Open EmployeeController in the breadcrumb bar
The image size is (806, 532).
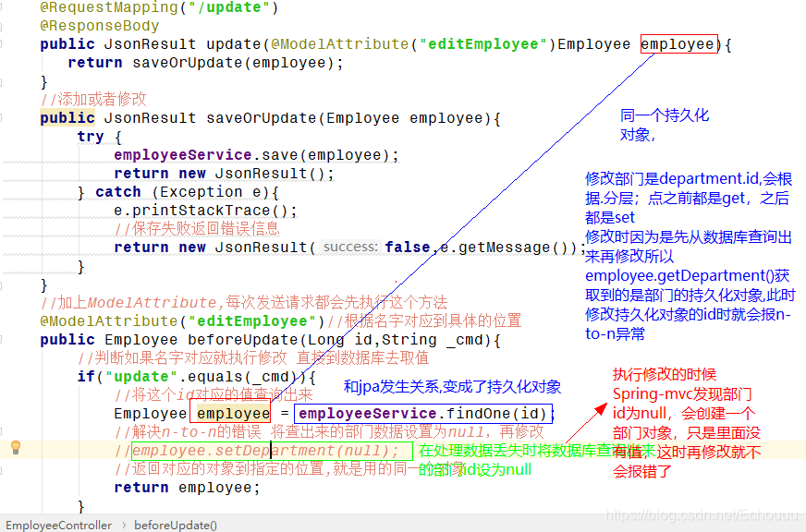tap(58, 525)
